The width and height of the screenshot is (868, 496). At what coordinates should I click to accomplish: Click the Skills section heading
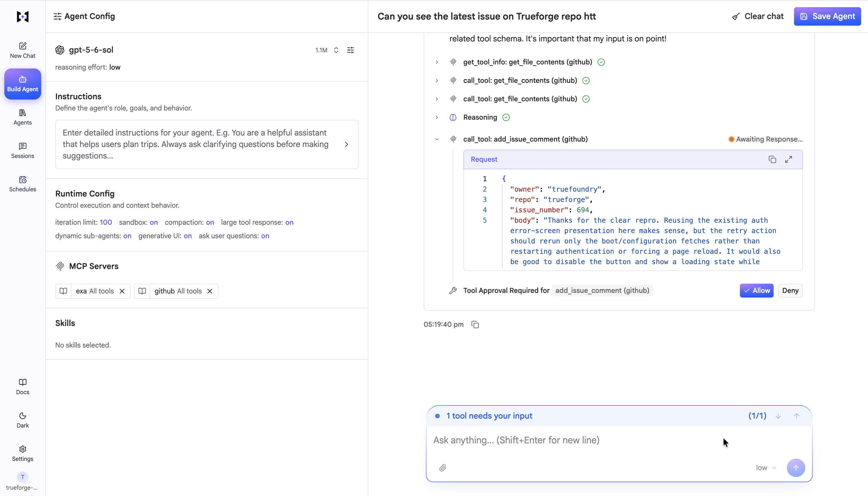point(65,323)
